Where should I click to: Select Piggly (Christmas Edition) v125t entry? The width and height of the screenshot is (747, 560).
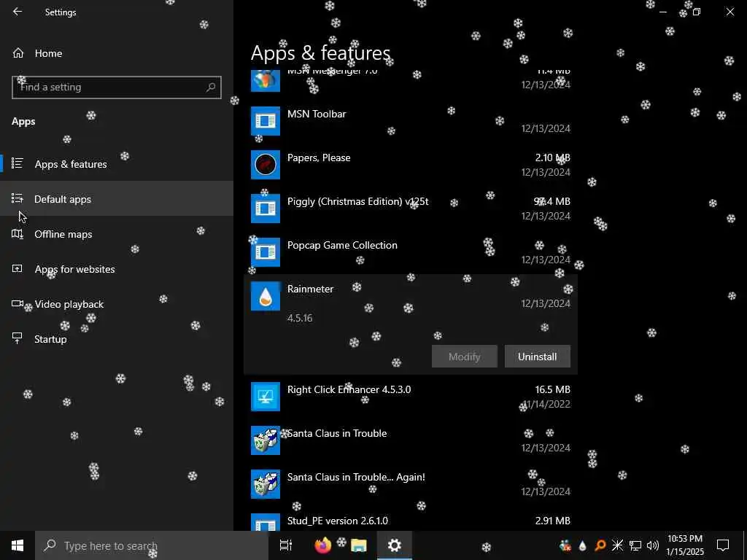pos(411,209)
